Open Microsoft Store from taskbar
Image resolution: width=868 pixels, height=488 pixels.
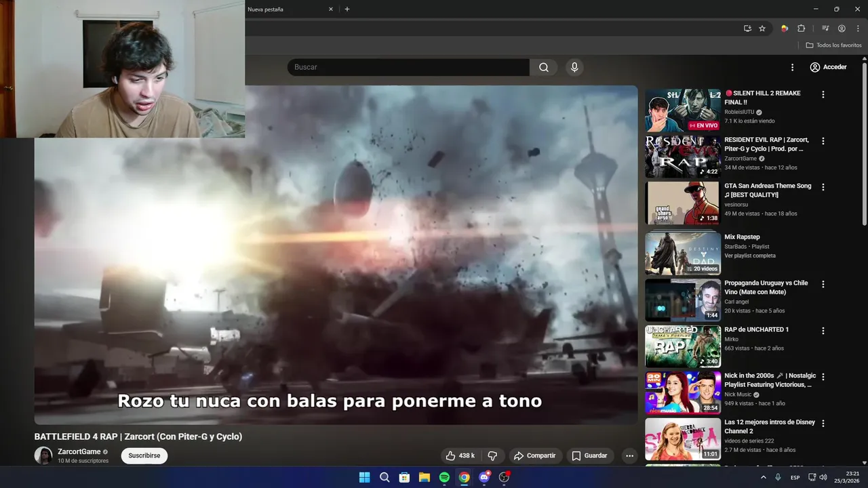[x=404, y=477]
